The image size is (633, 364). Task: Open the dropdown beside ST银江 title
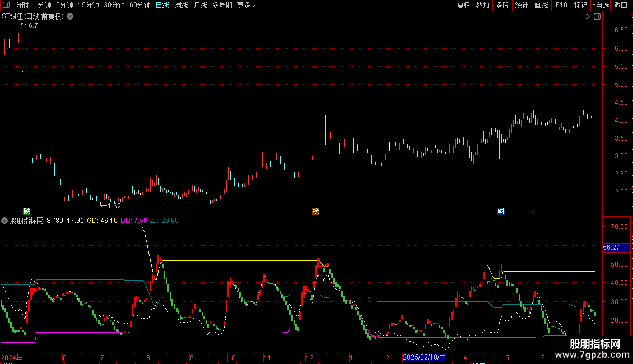[x=70, y=17]
